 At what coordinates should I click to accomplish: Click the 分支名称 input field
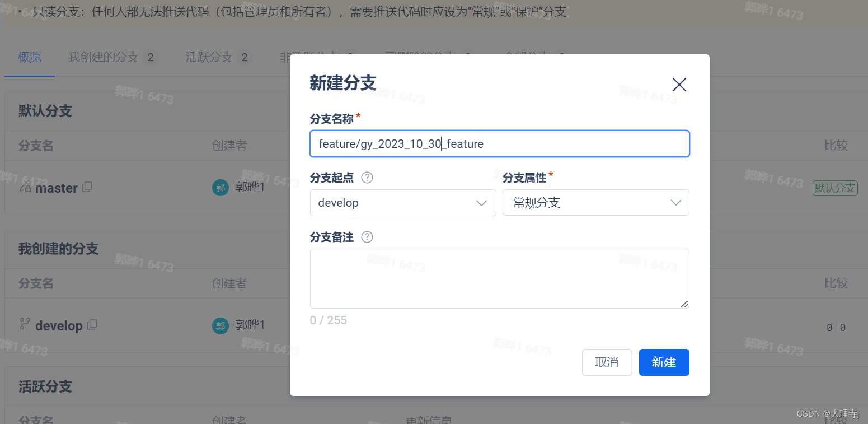coord(499,144)
